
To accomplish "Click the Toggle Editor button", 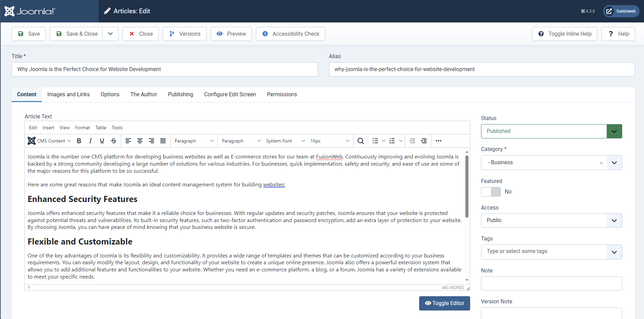I will (444, 303).
